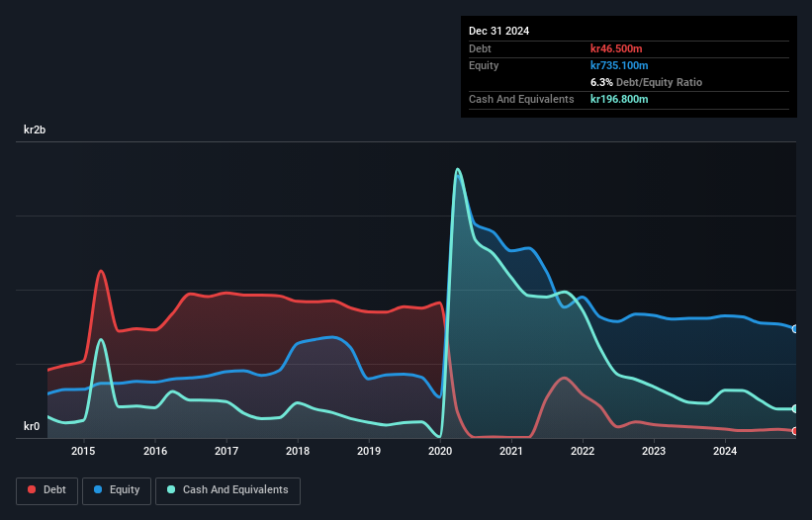Select the blue Equity endpoint marker

pyautogui.click(x=795, y=329)
